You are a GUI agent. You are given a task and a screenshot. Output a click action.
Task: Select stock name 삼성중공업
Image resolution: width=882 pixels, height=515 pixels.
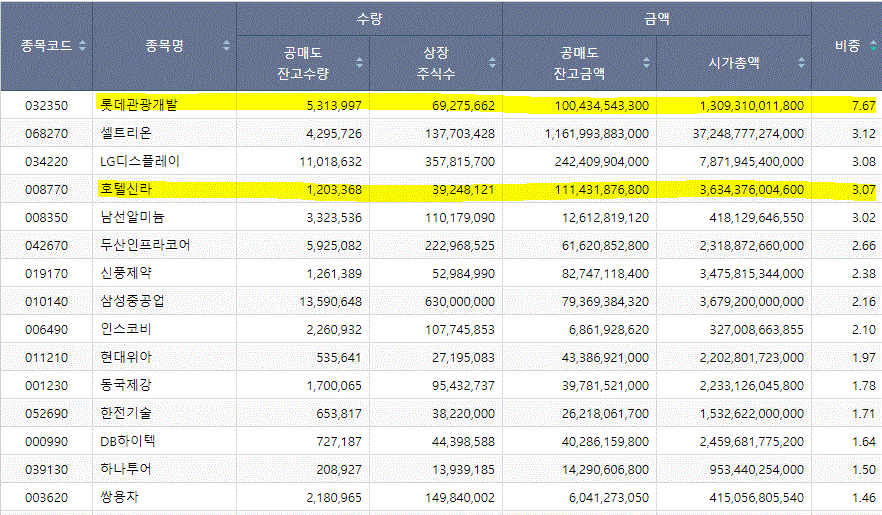(x=132, y=301)
